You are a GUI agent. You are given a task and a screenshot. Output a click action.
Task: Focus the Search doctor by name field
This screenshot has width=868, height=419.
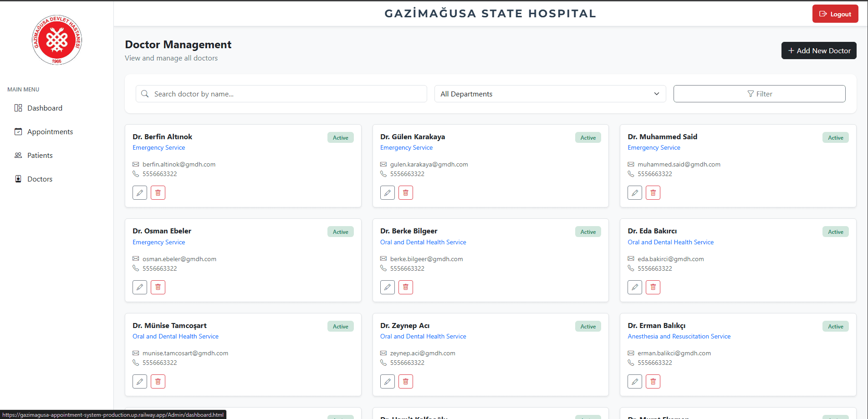(x=281, y=94)
